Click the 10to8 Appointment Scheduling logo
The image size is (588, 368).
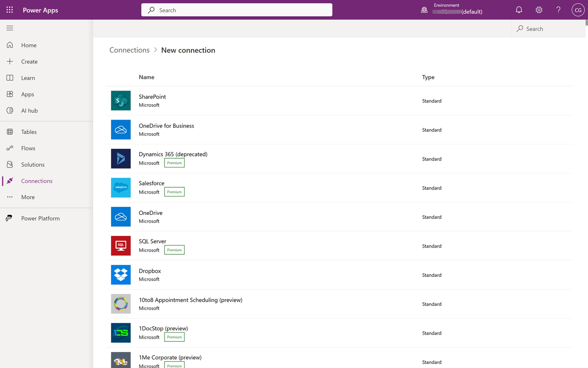point(121,303)
